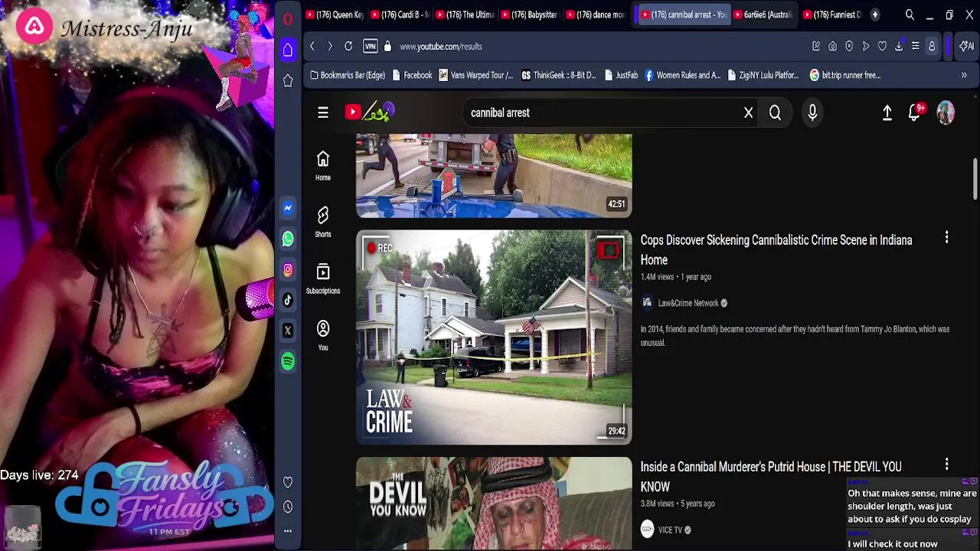The height and width of the screenshot is (551, 980).
Task: Toggle the YouTube hamburger guide menu
Action: (x=323, y=112)
